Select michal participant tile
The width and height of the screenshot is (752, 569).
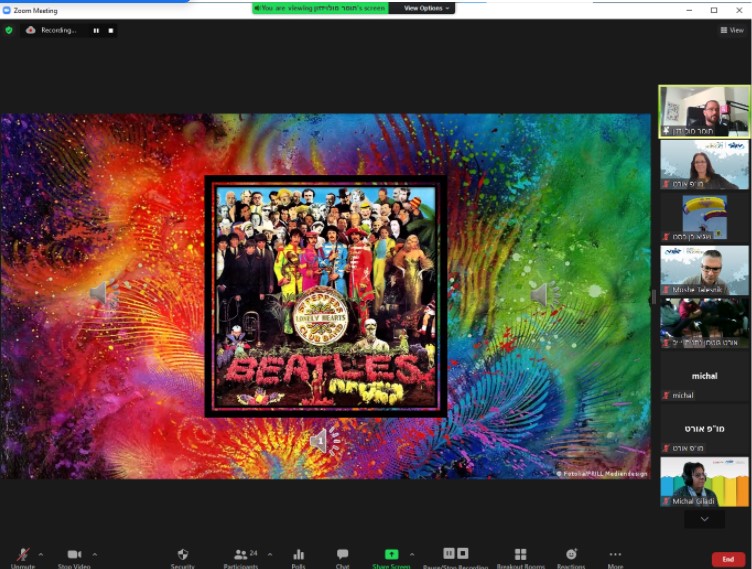[704, 376]
